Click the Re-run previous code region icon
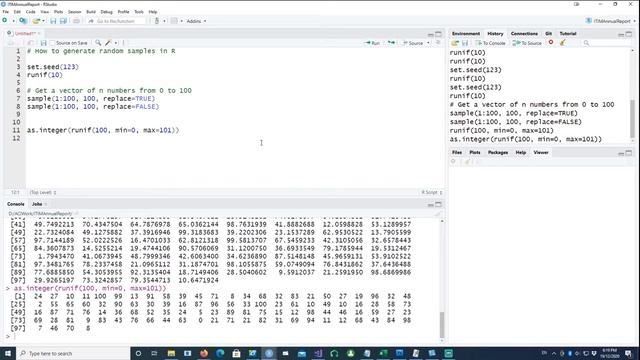640x360 pixels. pyautogui.click(x=391, y=43)
